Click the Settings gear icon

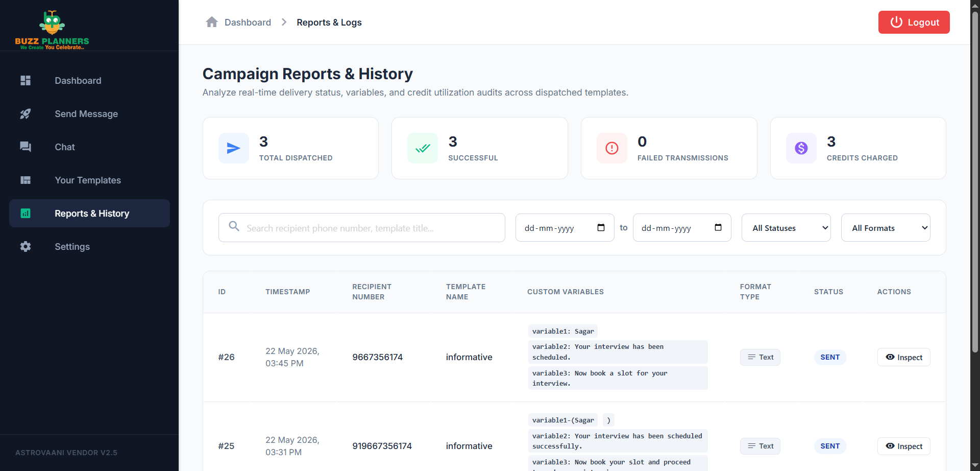pyautogui.click(x=26, y=247)
